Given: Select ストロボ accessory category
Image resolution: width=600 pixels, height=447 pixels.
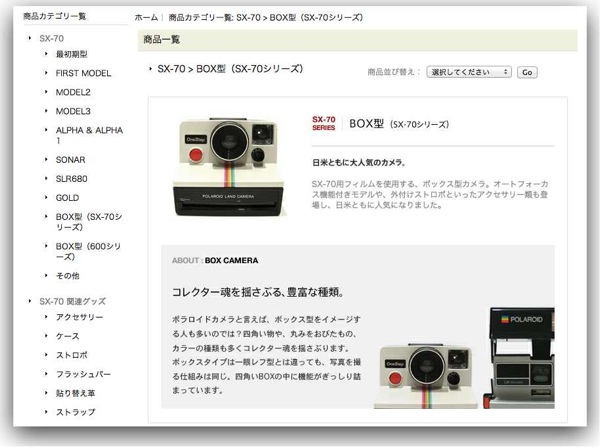Looking at the screenshot, I should pos(72,355).
